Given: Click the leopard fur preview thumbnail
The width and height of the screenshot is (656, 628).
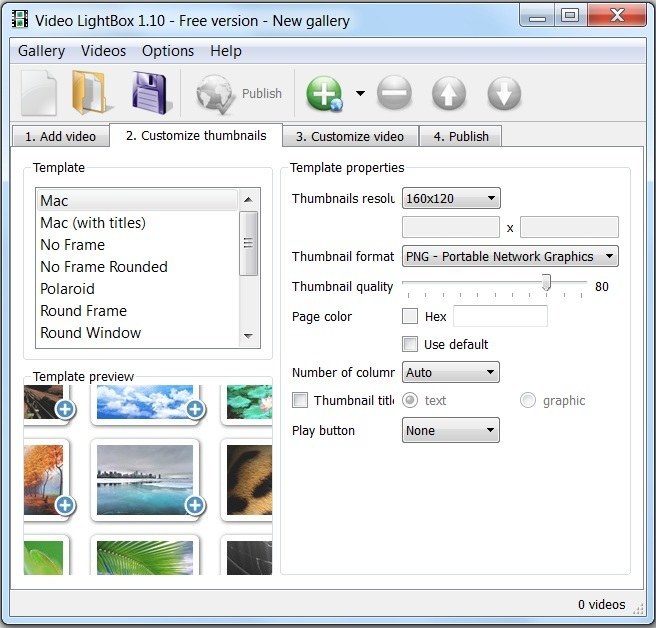Looking at the screenshot, I should click(x=249, y=479).
